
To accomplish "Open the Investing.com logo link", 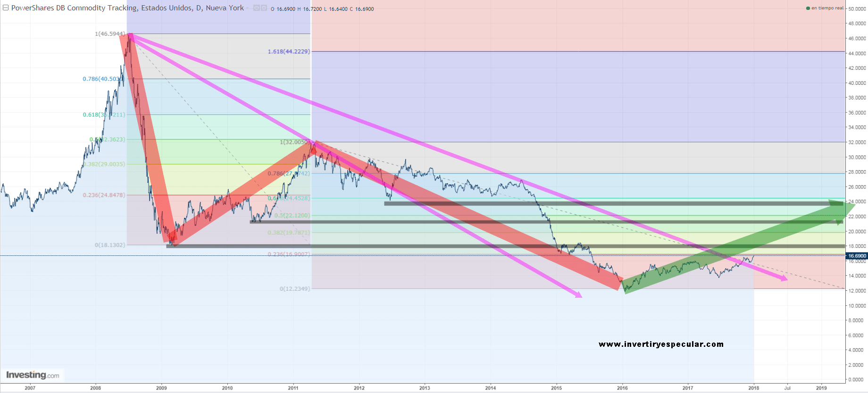I will click(33, 375).
